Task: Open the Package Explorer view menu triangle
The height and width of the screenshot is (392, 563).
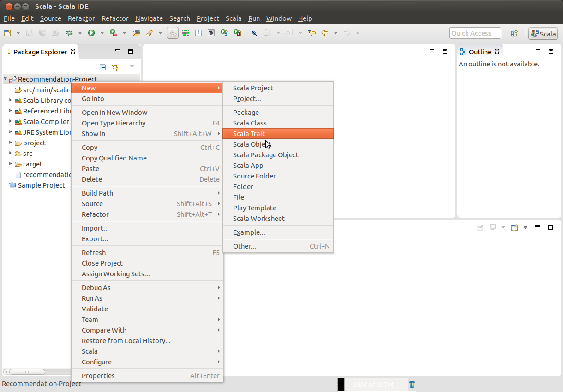Action: point(132,66)
